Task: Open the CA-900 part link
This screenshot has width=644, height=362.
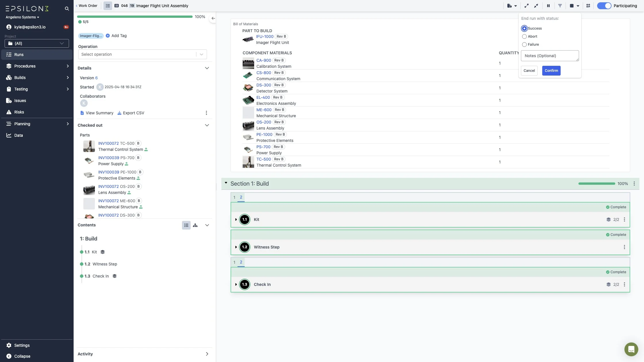Action: [264, 60]
